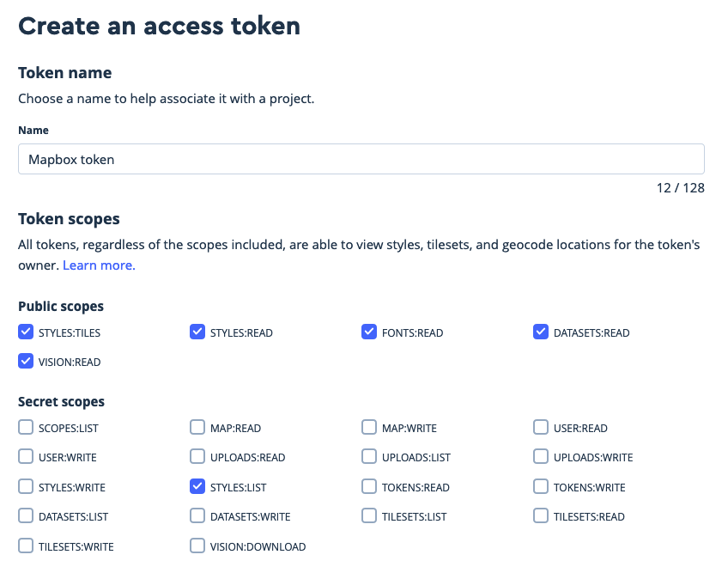
Task: Uncheck the STYLES:LIST scope
Action: click(x=197, y=486)
